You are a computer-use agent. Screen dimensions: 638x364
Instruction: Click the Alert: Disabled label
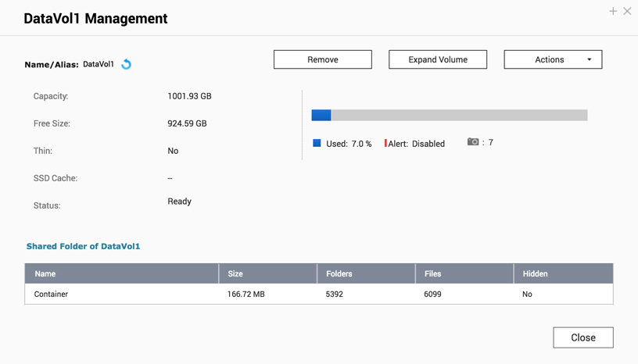(x=416, y=144)
